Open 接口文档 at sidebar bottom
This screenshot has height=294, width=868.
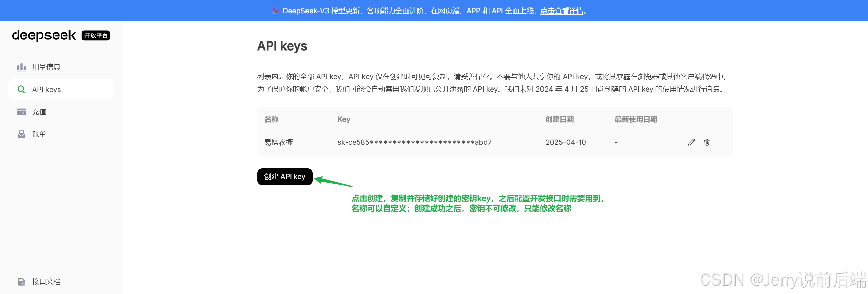click(x=61, y=281)
